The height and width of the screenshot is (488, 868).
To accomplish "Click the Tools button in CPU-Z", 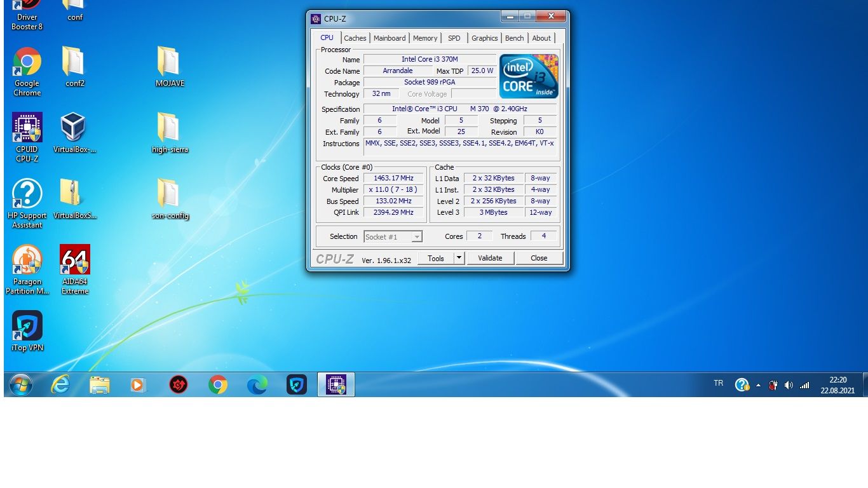I will [x=436, y=258].
